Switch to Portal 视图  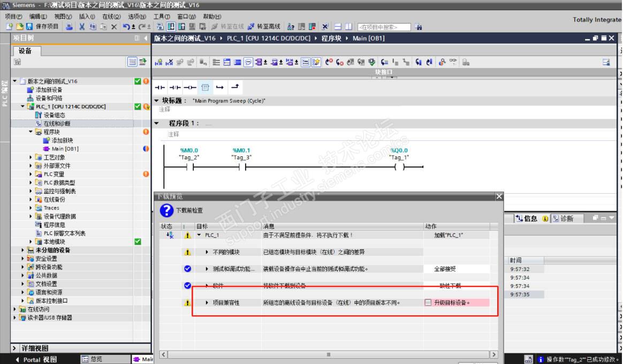click(37, 360)
